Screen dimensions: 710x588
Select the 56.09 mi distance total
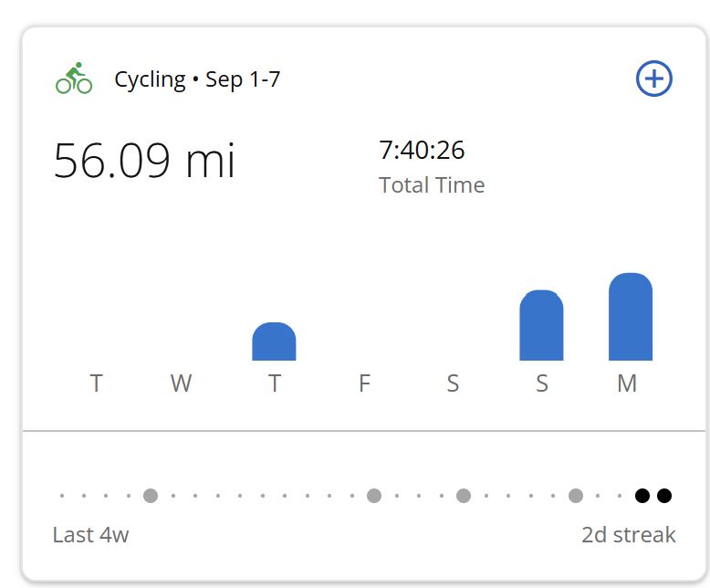(144, 161)
